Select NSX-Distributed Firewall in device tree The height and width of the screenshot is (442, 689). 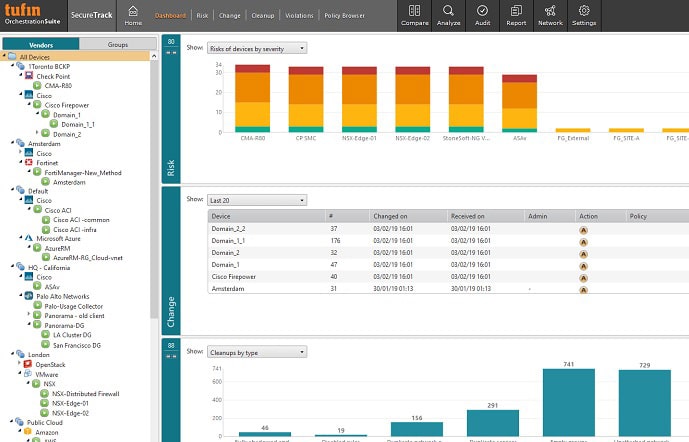86,394
